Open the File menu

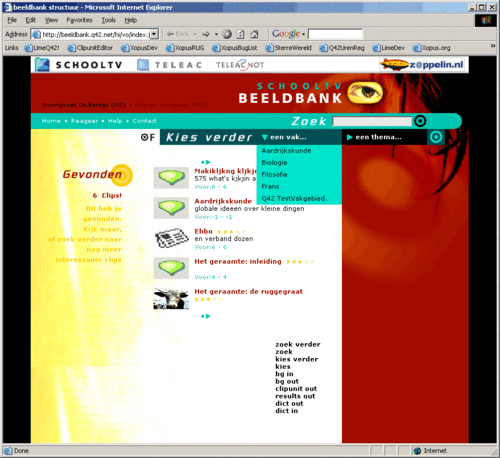pos(12,20)
